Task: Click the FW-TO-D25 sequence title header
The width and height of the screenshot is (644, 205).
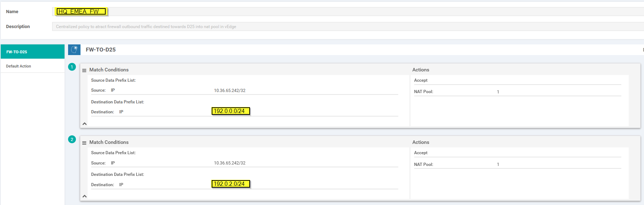Action: click(x=101, y=50)
